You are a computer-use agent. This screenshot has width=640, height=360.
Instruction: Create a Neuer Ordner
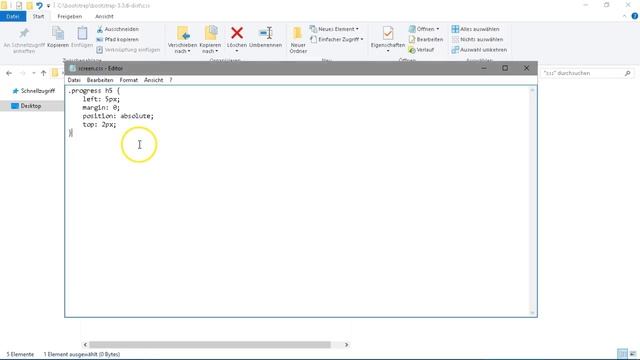coord(298,40)
